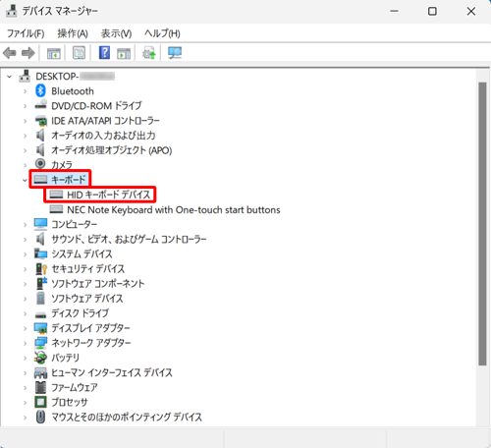
Task: Click the update driver toolbar icon
Action: tap(149, 53)
